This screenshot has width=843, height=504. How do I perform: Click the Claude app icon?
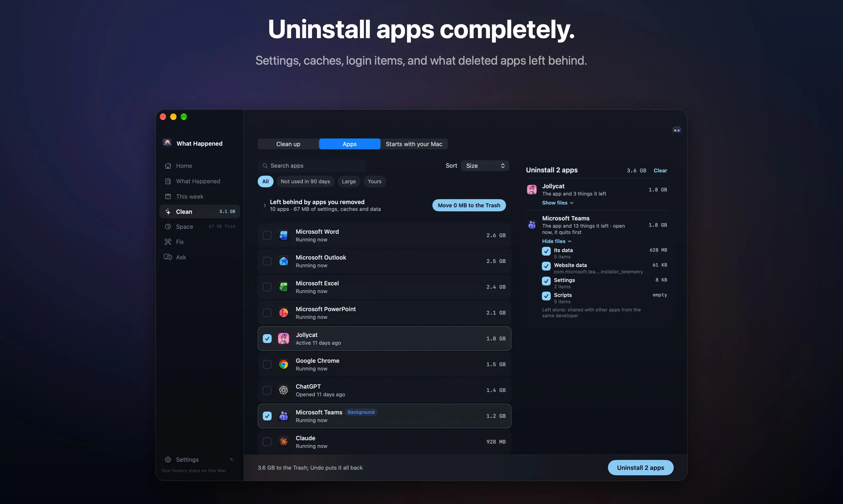[283, 442]
